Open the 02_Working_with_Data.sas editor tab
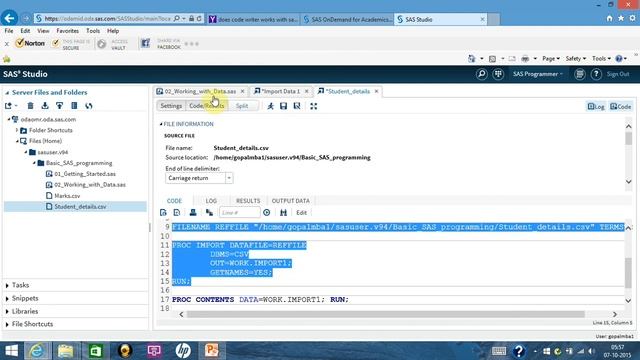The image size is (640, 360). (200, 91)
